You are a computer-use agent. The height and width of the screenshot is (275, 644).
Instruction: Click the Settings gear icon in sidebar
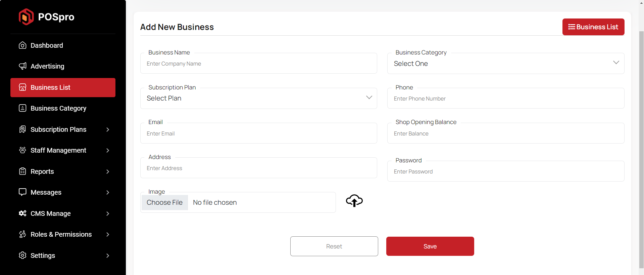[22, 256]
